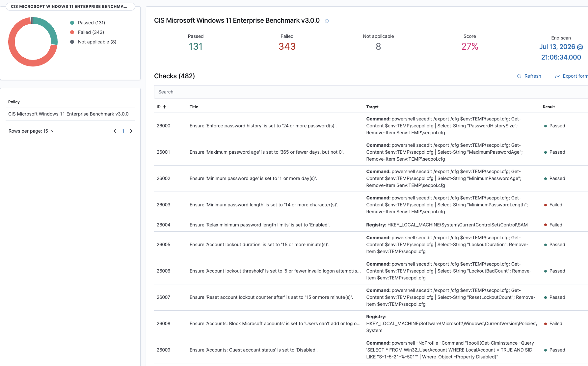Toggle the Not applicable (8) legend item
The height and width of the screenshot is (366, 588).
click(93, 42)
